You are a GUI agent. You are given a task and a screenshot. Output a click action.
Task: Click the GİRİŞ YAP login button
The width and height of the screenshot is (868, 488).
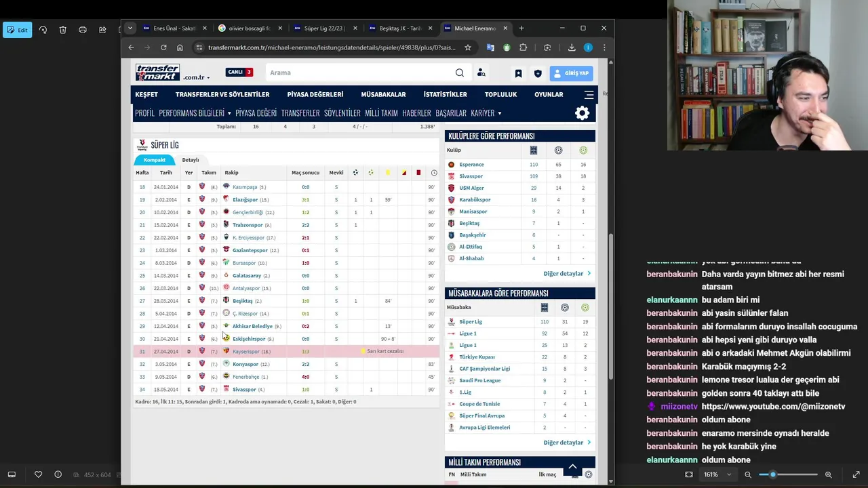pyautogui.click(x=571, y=73)
